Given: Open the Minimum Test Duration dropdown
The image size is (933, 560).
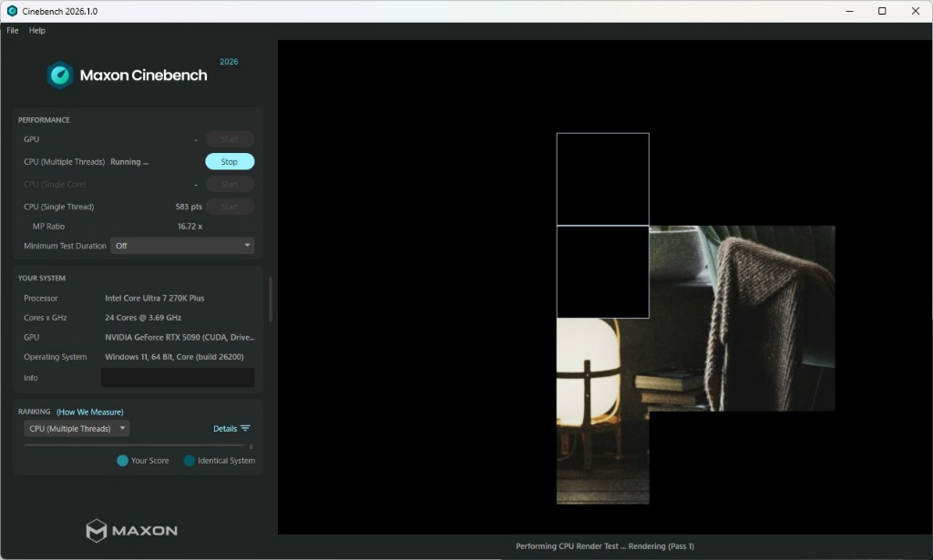Looking at the screenshot, I should [182, 246].
